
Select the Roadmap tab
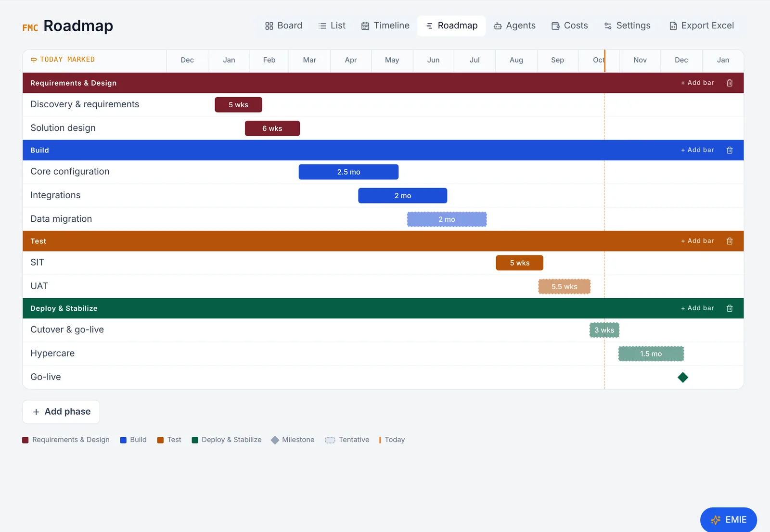pos(451,25)
